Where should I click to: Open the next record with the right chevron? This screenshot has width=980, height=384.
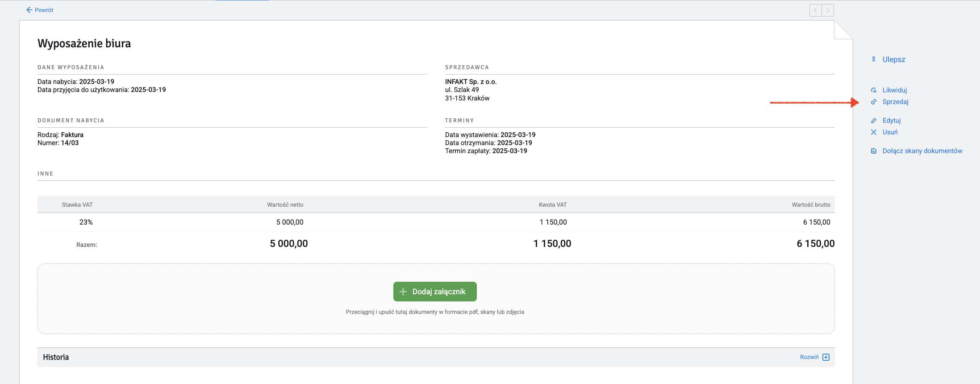(828, 10)
